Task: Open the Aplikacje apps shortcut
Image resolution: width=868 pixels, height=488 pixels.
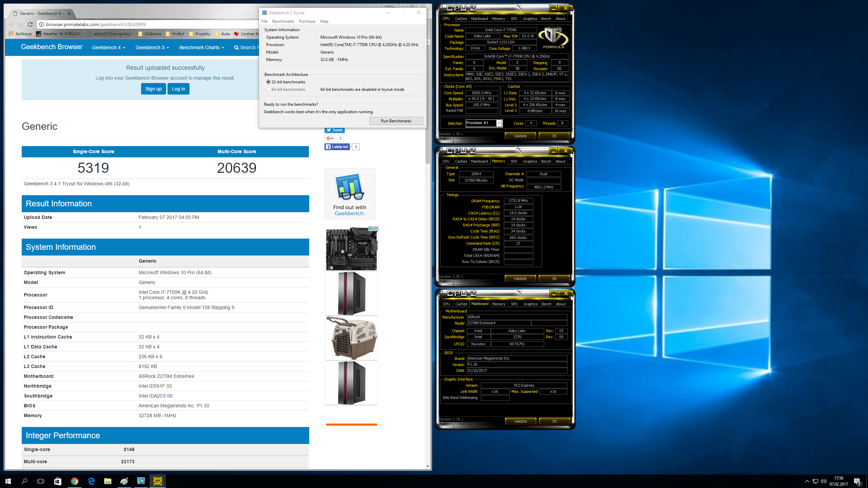Action: click(20, 34)
